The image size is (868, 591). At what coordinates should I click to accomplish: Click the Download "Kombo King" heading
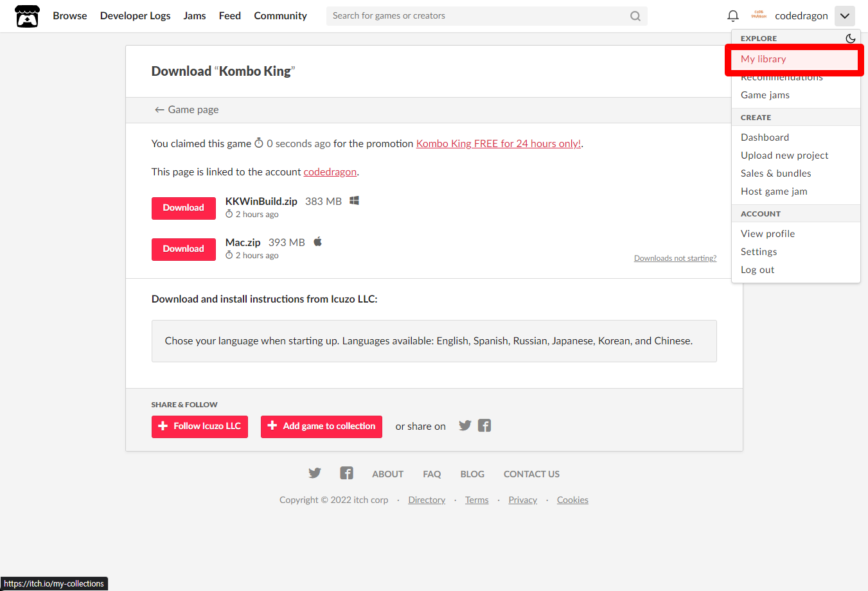coord(223,71)
